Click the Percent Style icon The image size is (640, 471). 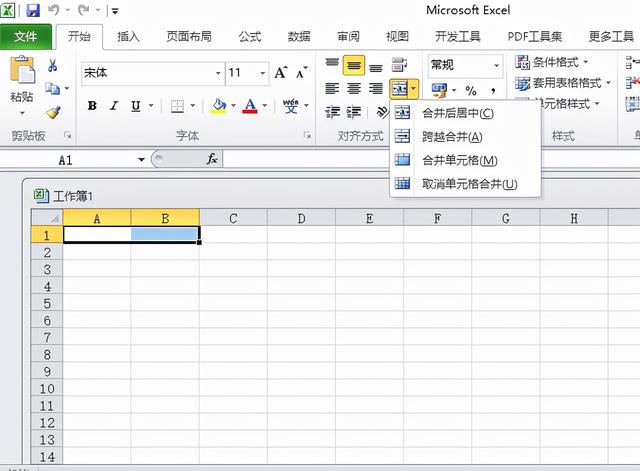click(x=471, y=90)
